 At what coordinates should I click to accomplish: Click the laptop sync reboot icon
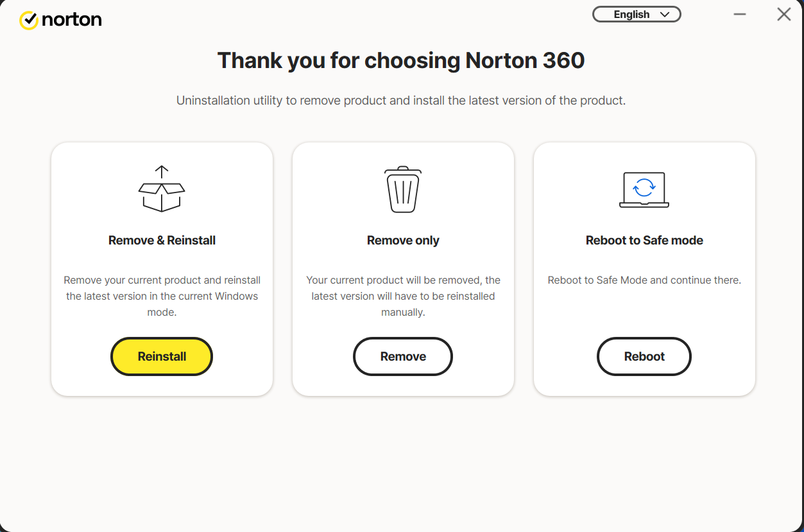644,189
